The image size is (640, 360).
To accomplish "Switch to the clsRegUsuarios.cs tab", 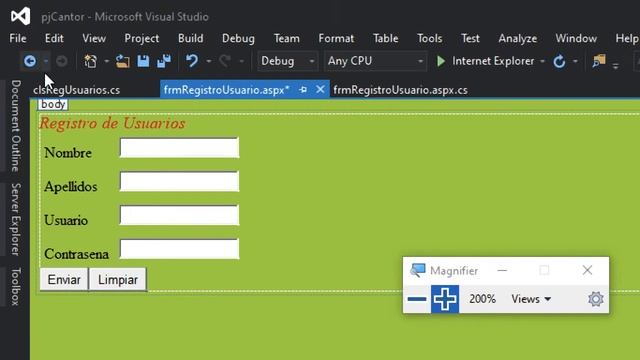I will pyautogui.click(x=76, y=90).
